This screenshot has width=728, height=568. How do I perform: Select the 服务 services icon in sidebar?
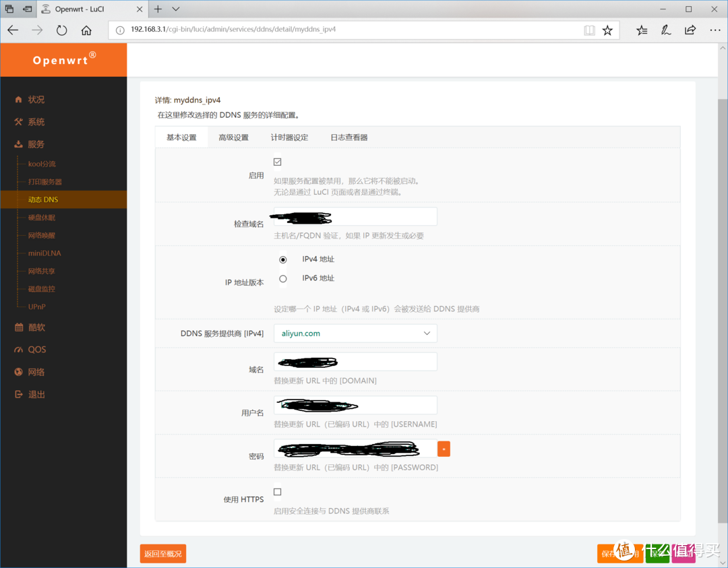[18, 144]
